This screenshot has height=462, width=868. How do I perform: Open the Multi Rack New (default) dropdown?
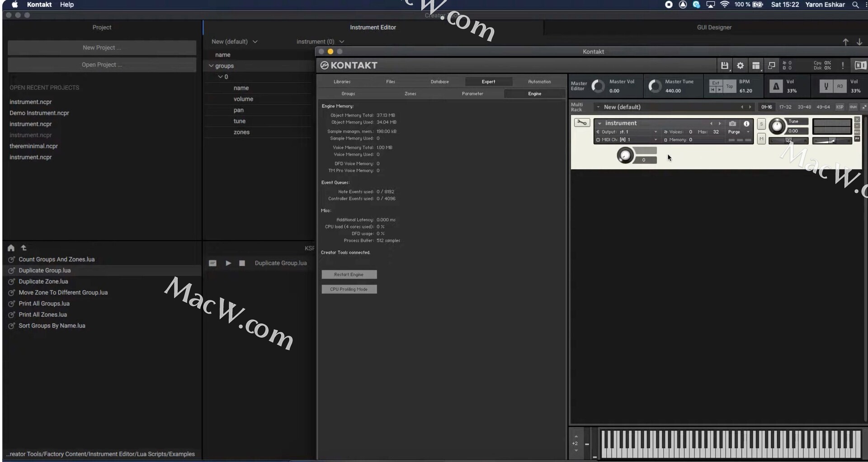(598, 107)
